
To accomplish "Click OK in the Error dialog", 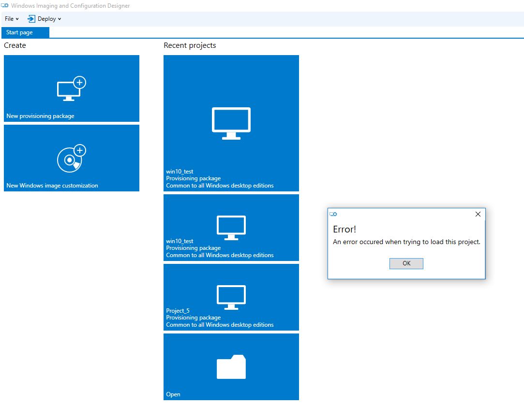I will point(406,263).
